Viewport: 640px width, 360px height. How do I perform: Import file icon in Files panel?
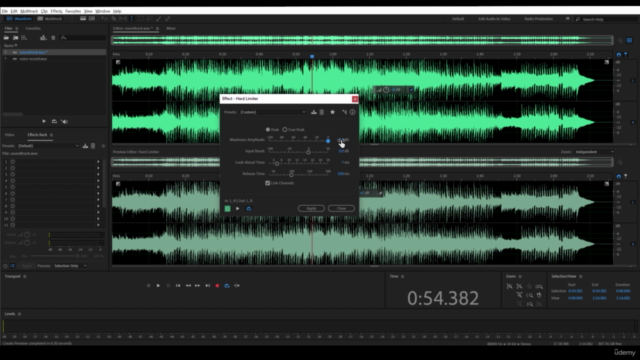[x=16, y=38]
